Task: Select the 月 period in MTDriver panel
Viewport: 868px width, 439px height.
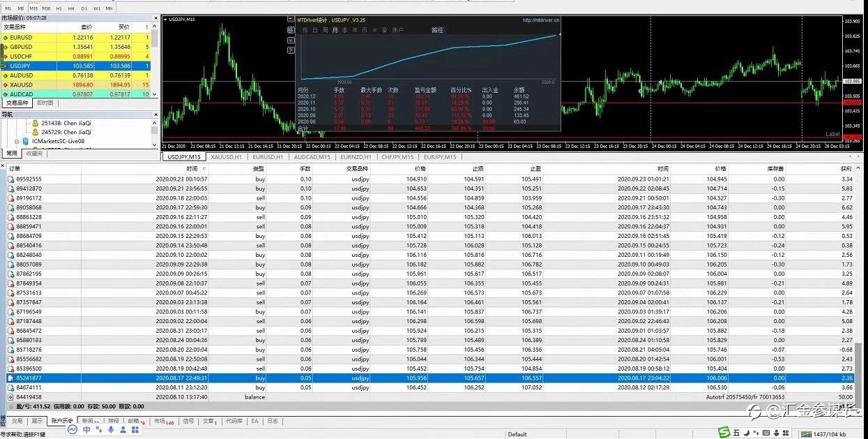Action: (x=335, y=30)
